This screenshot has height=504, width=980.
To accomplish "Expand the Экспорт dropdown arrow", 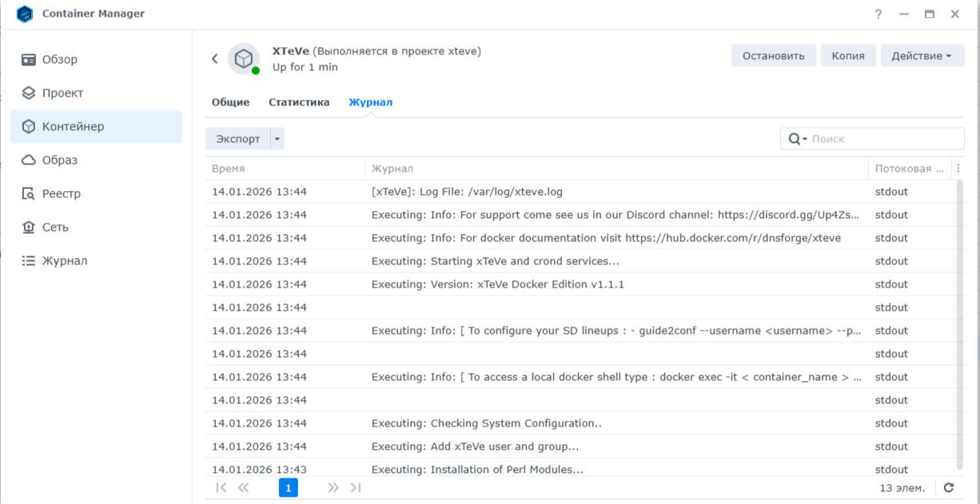I will [277, 139].
